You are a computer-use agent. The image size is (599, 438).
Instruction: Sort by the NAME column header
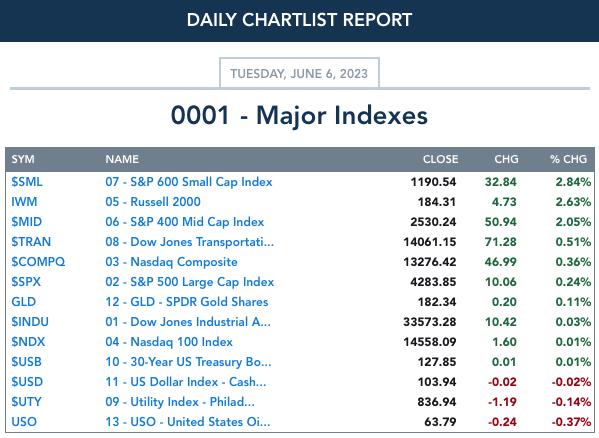[x=122, y=159]
